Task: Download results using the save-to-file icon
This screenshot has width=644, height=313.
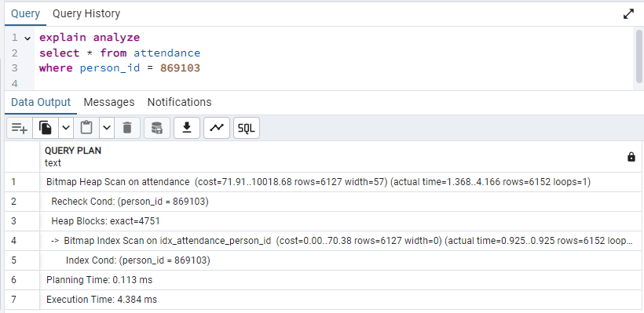Action: pos(187,128)
